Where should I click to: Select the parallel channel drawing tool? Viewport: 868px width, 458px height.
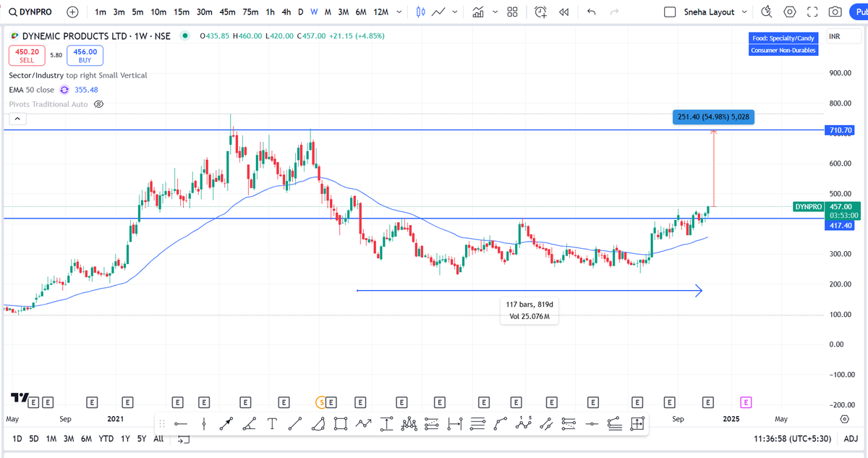coord(546,423)
